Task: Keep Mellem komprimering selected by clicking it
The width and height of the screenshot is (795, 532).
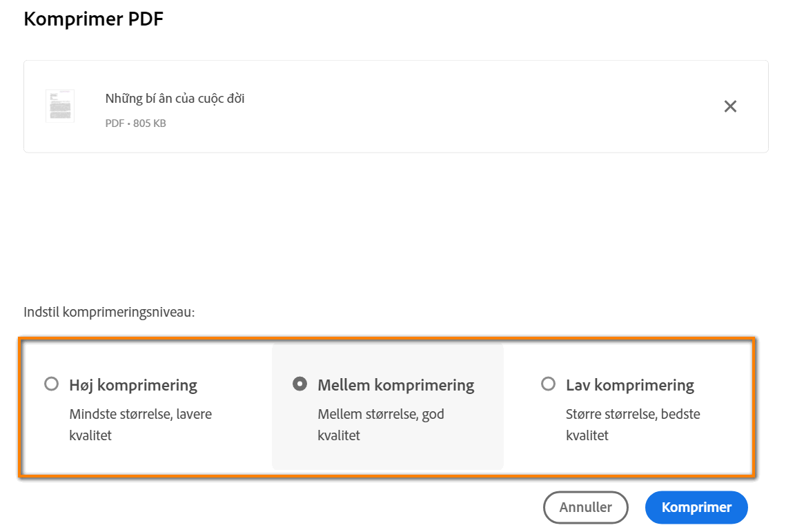Action: (x=300, y=384)
